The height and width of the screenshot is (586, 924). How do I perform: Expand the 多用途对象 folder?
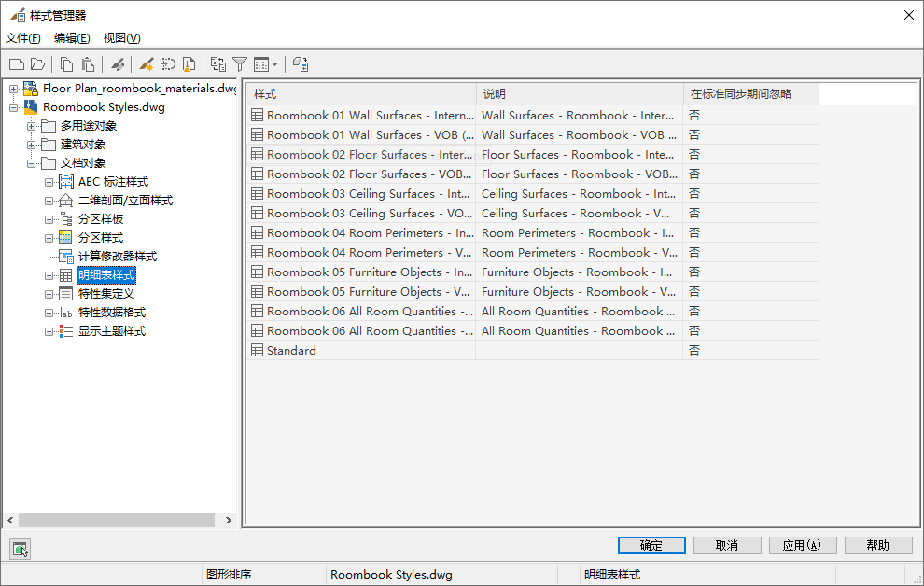click(31, 126)
